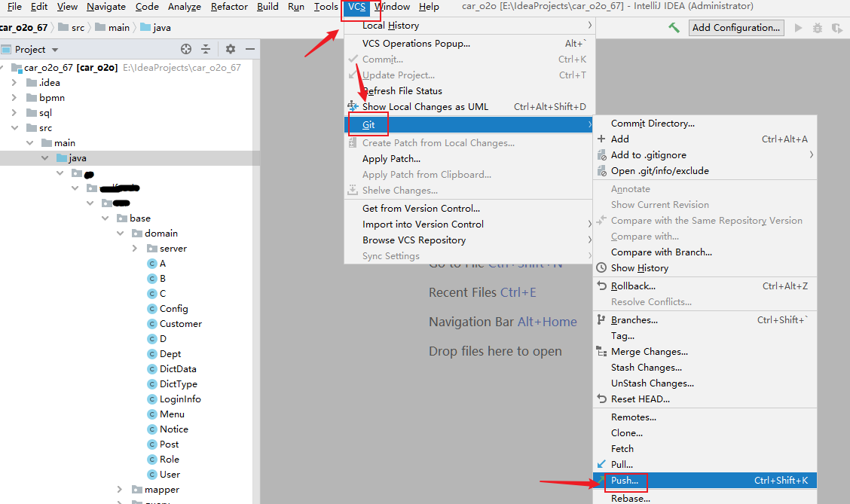850x504 pixels.
Task: Choose Rollback in Git submenu
Action: pyautogui.click(x=705, y=286)
